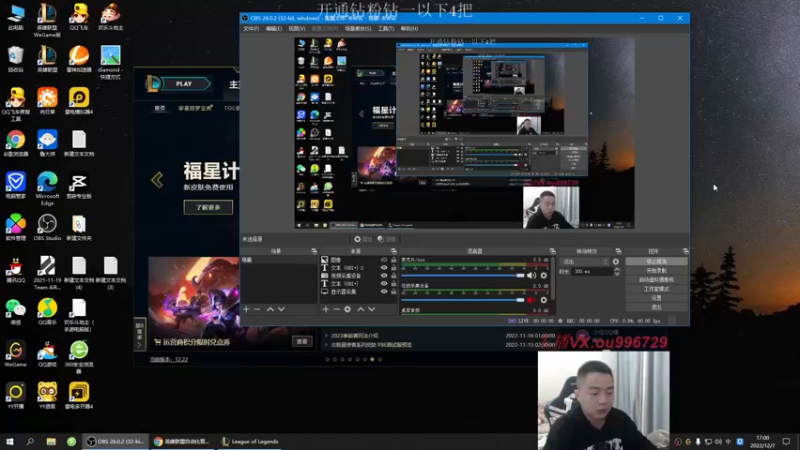Pop out the Scenes dock

[x=314, y=251]
